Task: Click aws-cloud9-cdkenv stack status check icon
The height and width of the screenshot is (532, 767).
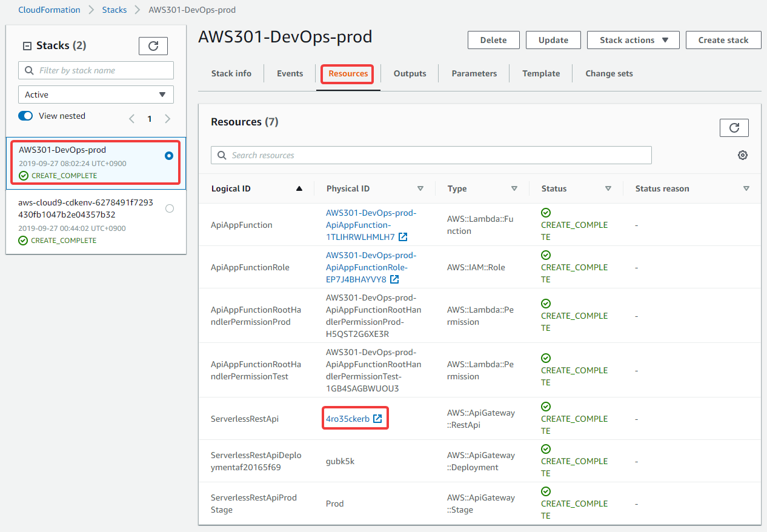Action: pos(24,241)
